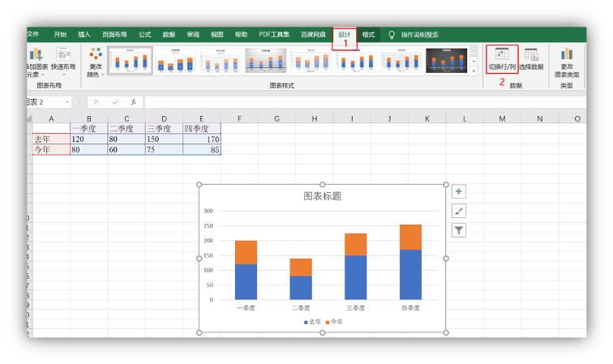Click the chart filters funnel button
The image size is (613, 364).
(x=459, y=230)
